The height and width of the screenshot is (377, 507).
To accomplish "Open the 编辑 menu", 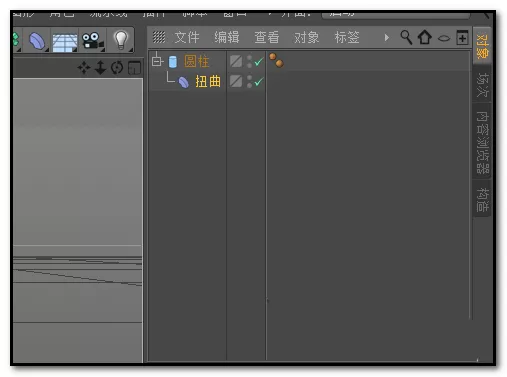I will point(227,37).
